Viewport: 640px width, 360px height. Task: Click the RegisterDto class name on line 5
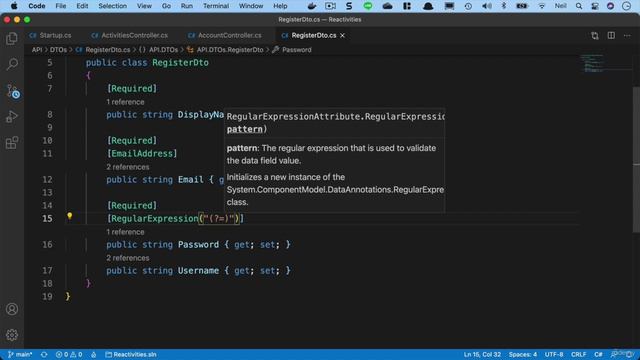(180, 63)
